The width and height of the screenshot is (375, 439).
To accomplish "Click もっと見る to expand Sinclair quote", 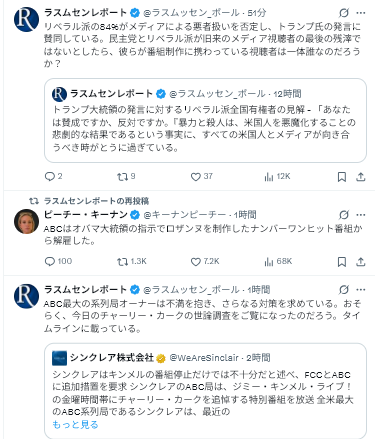I will click(75, 425).
